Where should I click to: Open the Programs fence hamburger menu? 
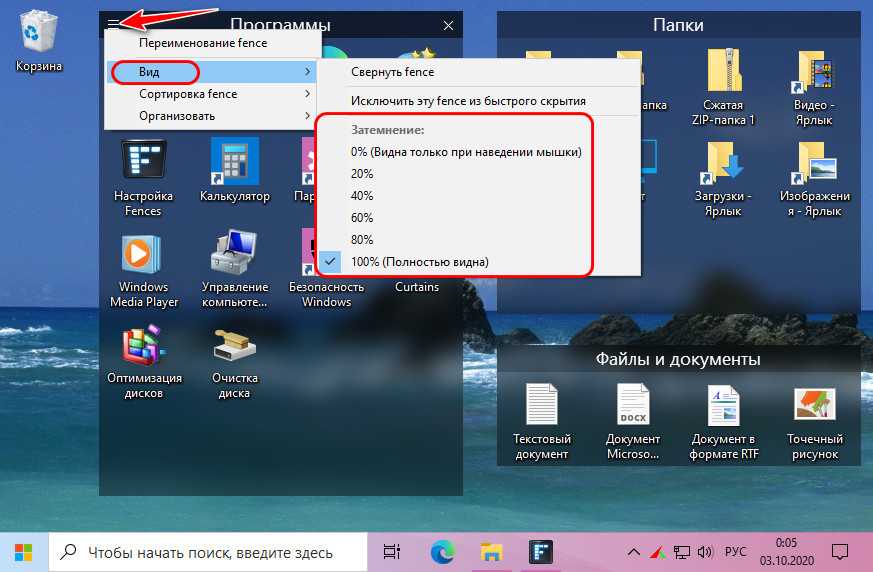(113, 24)
